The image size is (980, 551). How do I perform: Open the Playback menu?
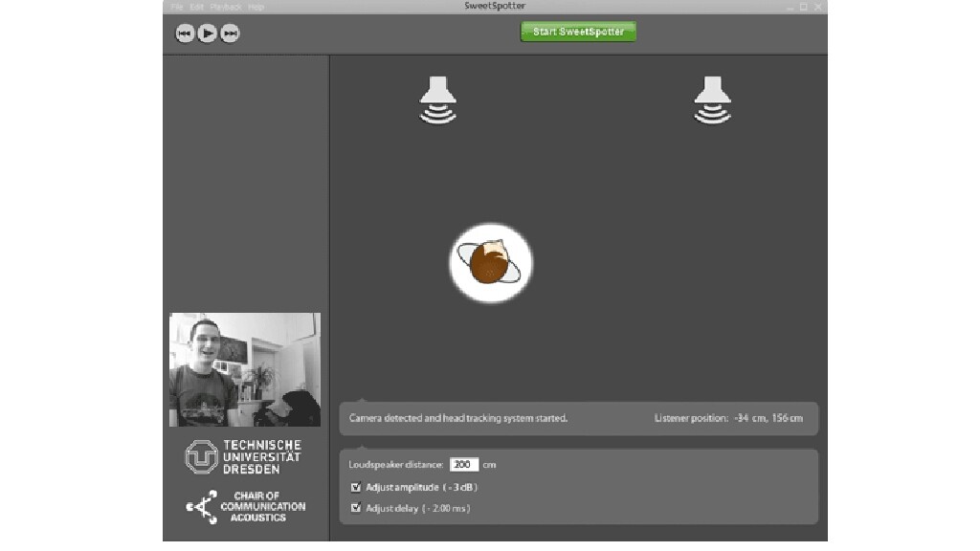coord(223,6)
